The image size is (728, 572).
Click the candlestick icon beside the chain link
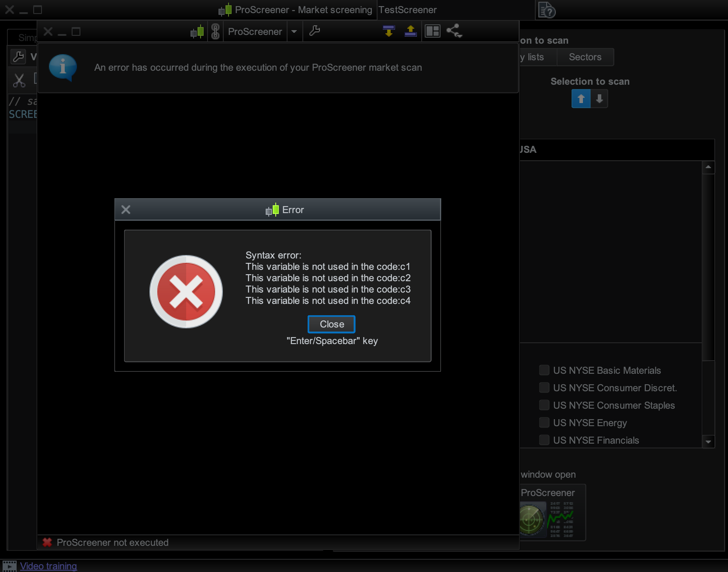coord(198,31)
